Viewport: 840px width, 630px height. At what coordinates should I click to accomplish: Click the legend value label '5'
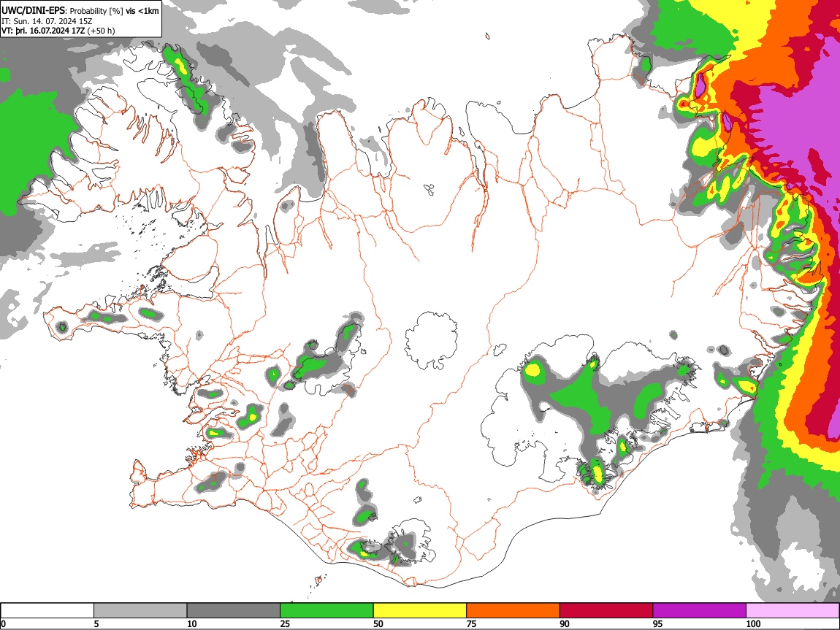96,623
